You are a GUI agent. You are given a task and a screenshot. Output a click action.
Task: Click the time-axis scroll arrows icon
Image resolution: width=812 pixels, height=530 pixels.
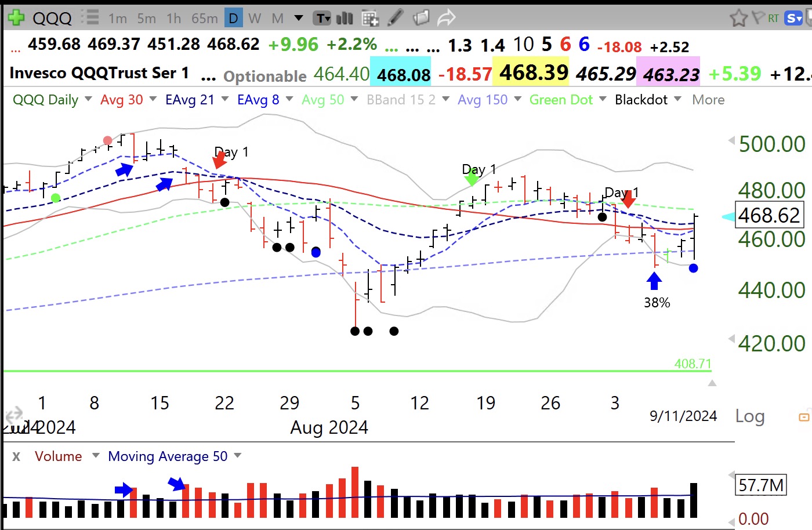pyautogui.click(x=13, y=415)
